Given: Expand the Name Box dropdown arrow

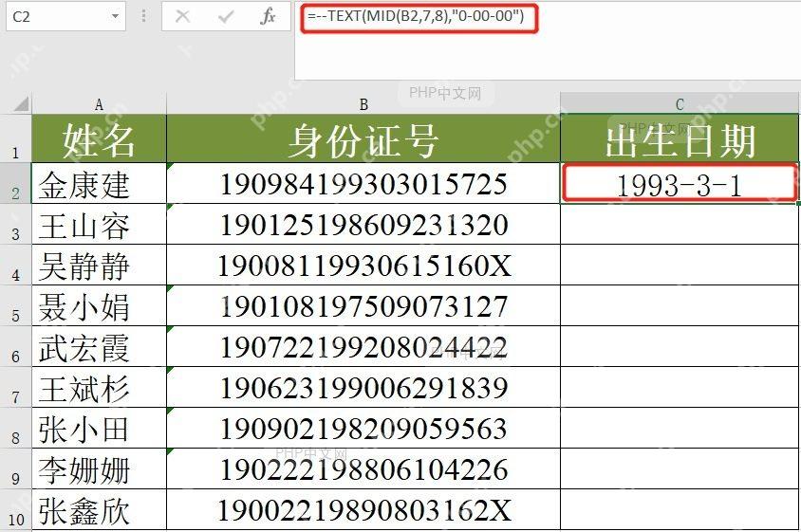Looking at the screenshot, I should [116, 16].
